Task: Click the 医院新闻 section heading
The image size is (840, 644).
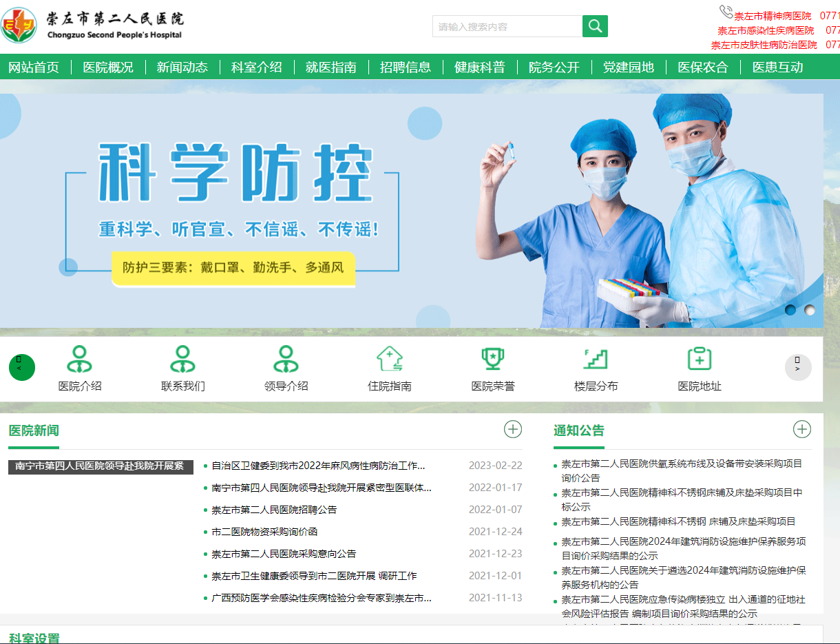Action: pos(34,430)
